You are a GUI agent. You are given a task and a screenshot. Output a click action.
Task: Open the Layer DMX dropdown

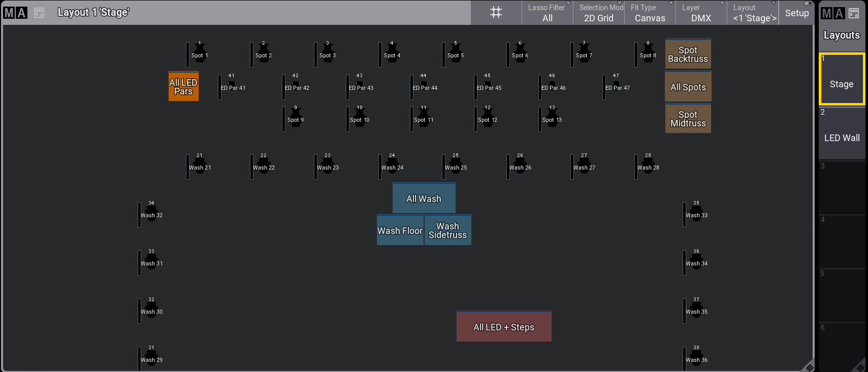click(701, 13)
